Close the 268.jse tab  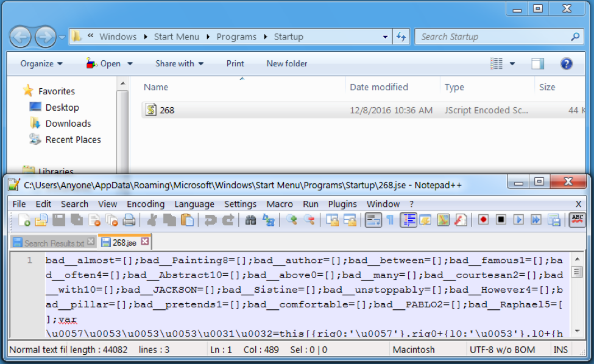pos(145,241)
